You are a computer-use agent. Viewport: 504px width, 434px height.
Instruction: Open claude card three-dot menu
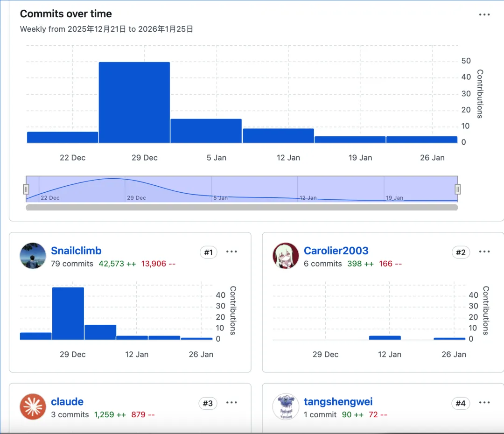pos(231,402)
